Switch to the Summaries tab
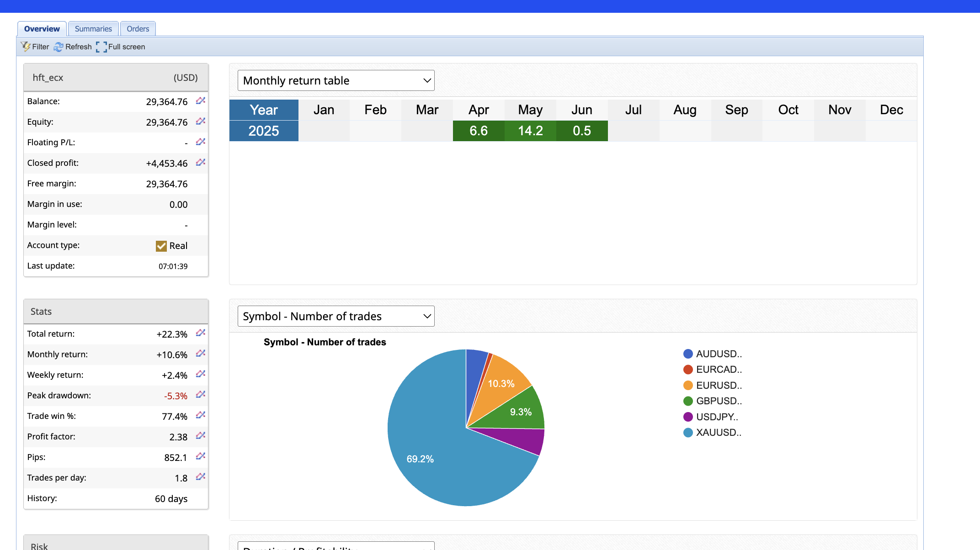 (x=93, y=29)
